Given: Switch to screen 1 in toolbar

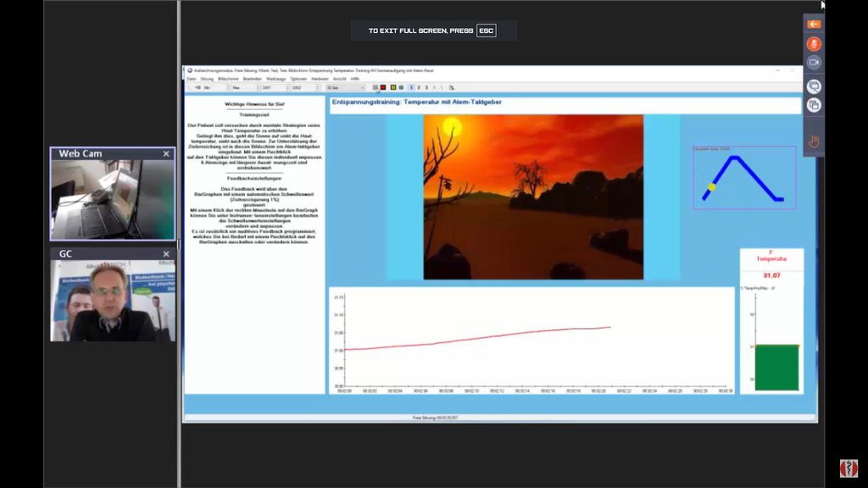Looking at the screenshot, I should tap(411, 87).
